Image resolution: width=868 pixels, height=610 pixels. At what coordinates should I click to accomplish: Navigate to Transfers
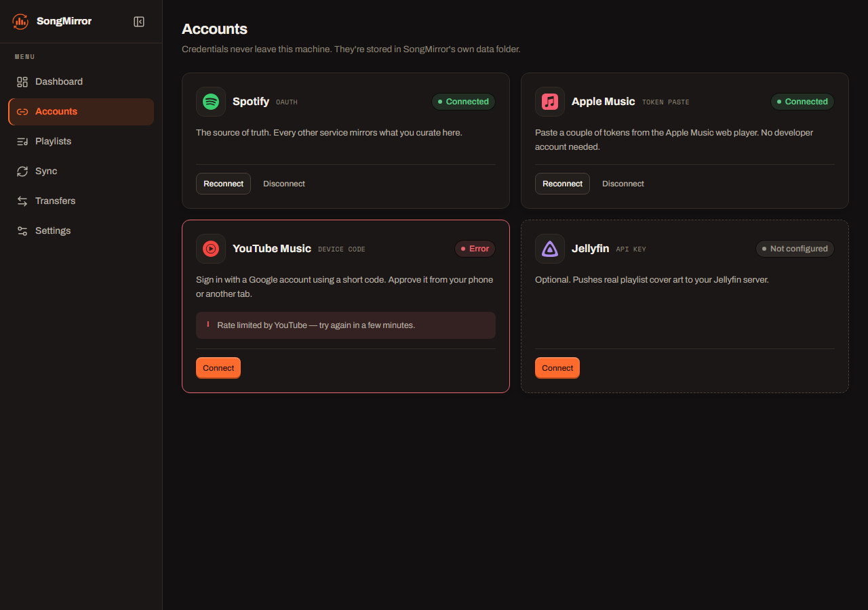point(81,201)
